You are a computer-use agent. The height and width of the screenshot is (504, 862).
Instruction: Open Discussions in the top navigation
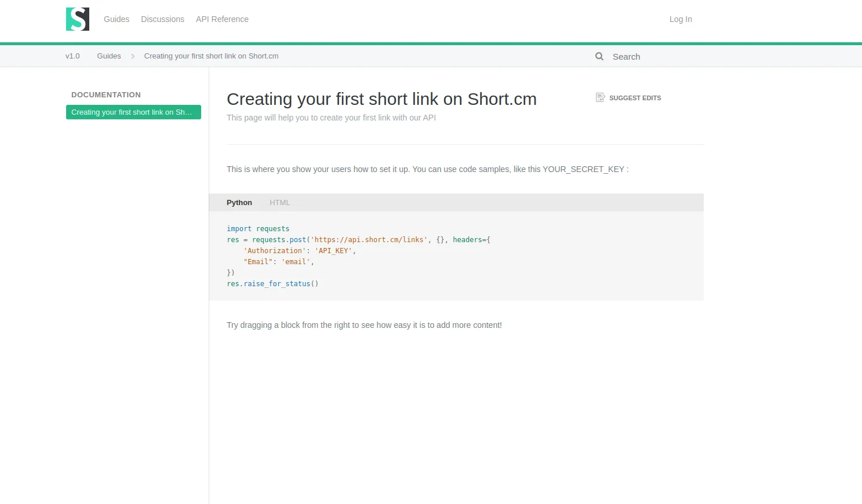[162, 19]
